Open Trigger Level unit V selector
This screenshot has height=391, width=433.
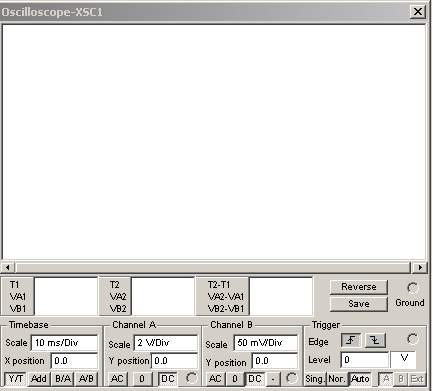[403, 359]
